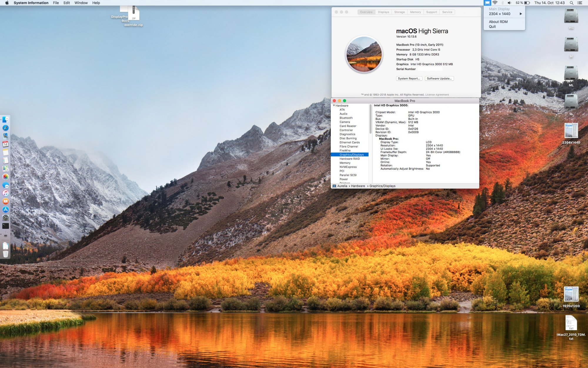Select Graphics/Displays in the sidebar
Image resolution: width=588 pixels, height=368 pixels.
coord(351,155)
